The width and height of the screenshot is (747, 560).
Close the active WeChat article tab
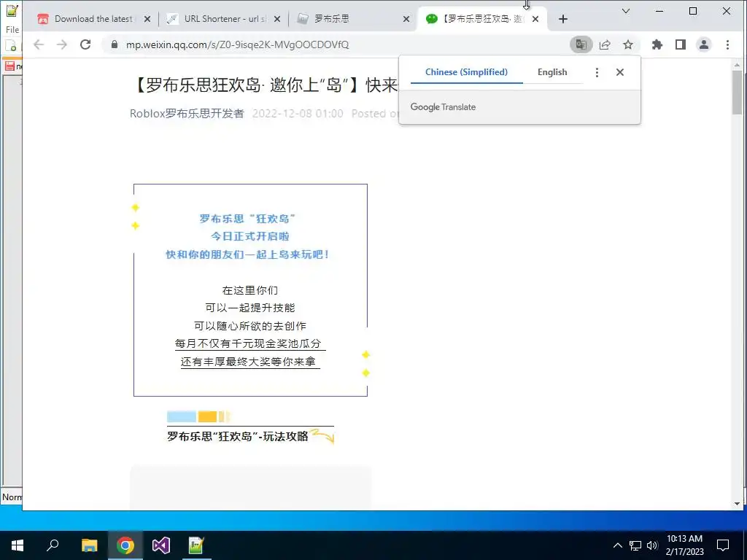pyautogui.click(x=535, y=19)
